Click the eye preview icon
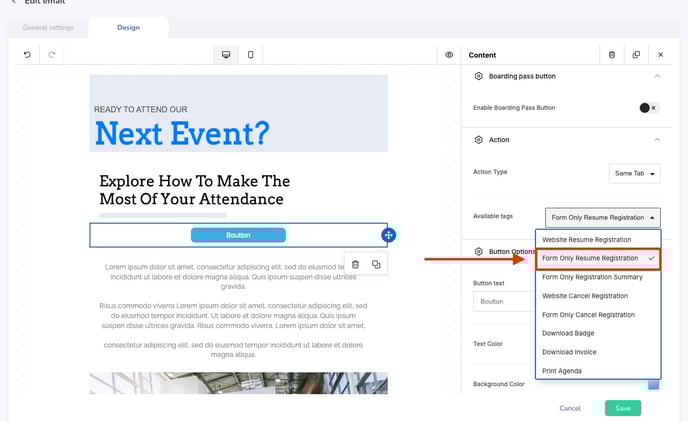Image resolution: width=688 pixels, height=422 pixels. pyautogui.click(x=449, y=55)
